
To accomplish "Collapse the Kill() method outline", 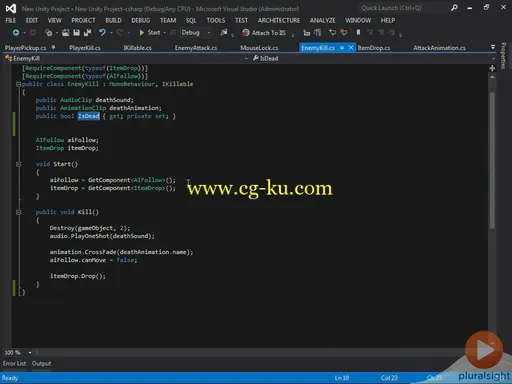I will (x=19, y=212).
